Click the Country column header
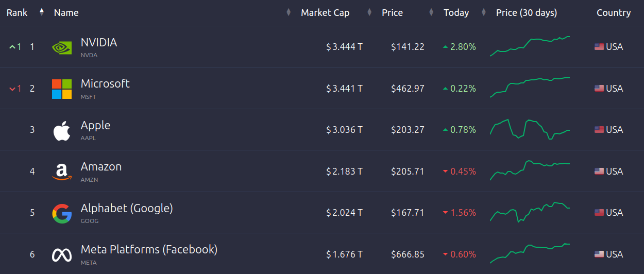This screenshot has height=274, width=644. (613, 12)
